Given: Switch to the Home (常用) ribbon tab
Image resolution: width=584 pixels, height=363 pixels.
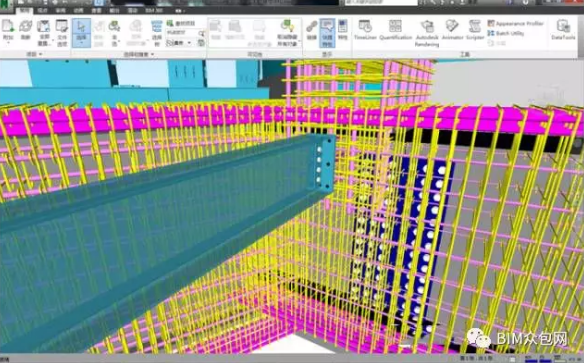Looking at the screenshot, I should pyautogui.click(x=24, y=10).
